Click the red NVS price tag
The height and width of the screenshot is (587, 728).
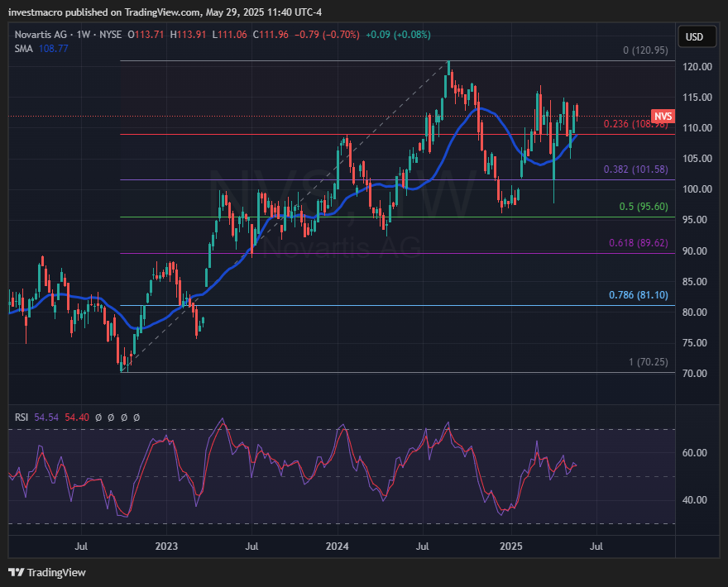[663, 117]
